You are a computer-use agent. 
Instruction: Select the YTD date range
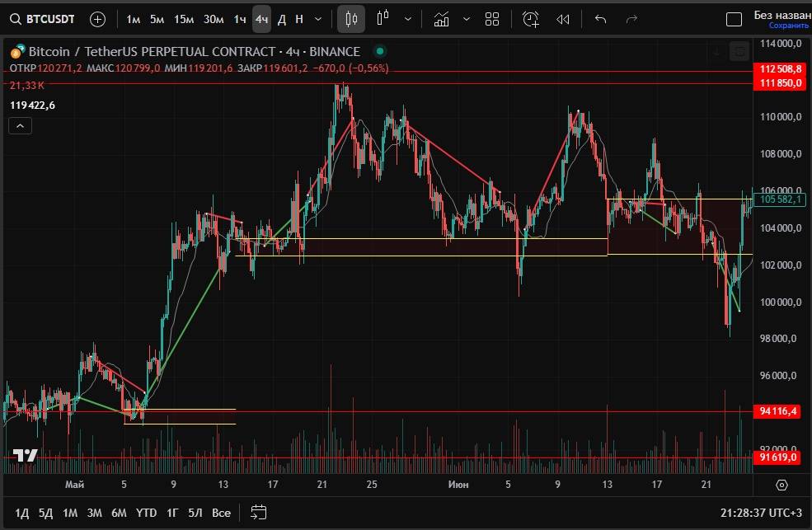coord(146,513)
